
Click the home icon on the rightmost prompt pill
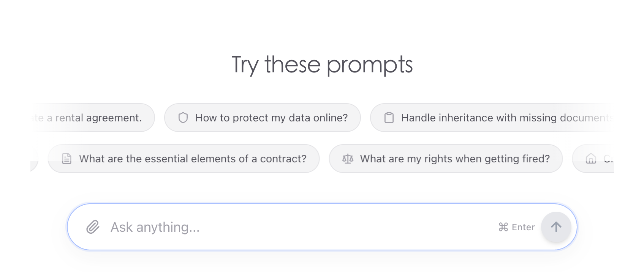point(591,159)
